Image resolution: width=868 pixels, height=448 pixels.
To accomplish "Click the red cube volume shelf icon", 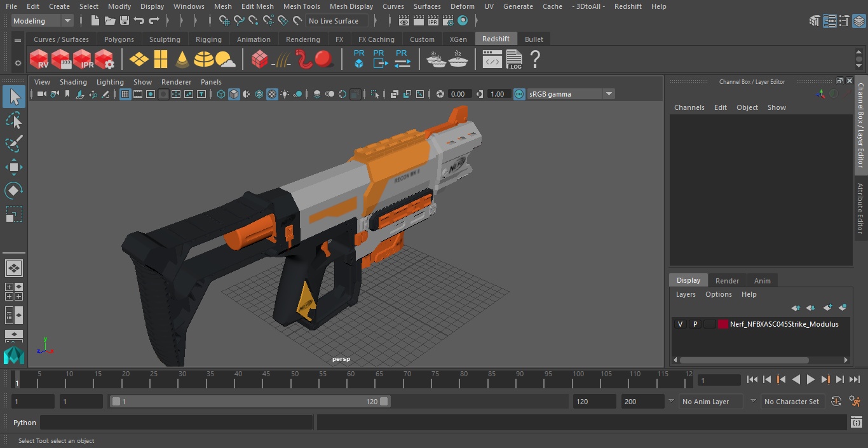I will pyautogui.click(x=259, y=60).
